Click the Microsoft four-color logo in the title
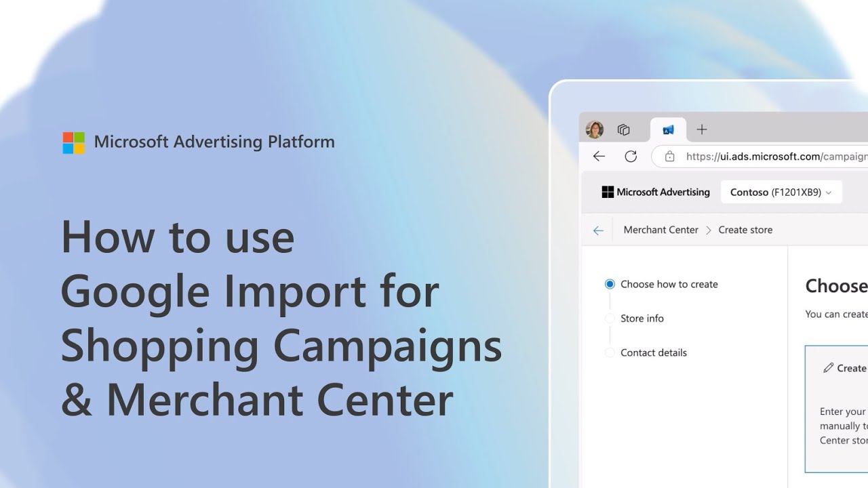Viewport: 868px width, 488px height. click(x=74, y=143)
